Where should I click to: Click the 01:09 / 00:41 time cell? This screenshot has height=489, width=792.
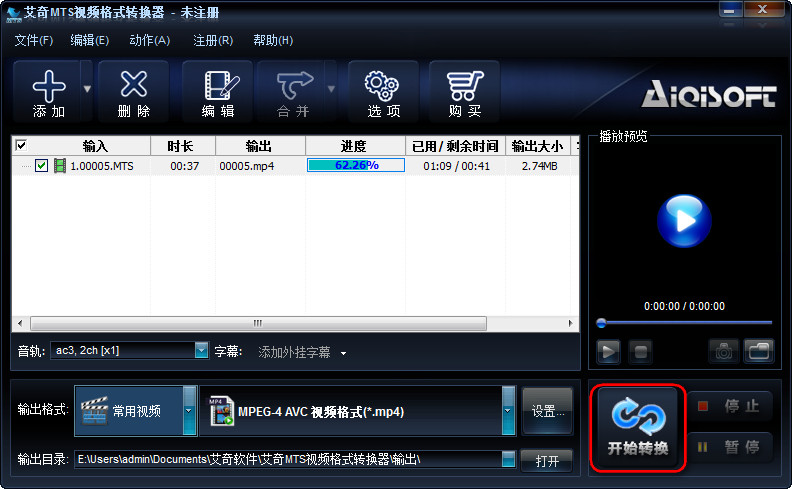[x=457, y=166]
